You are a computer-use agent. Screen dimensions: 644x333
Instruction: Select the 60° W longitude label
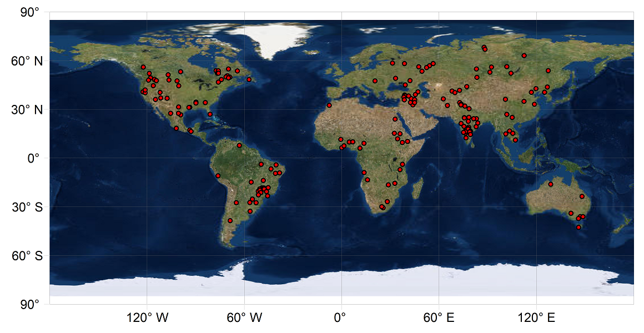pyautogui.click(x=245, y=318)
